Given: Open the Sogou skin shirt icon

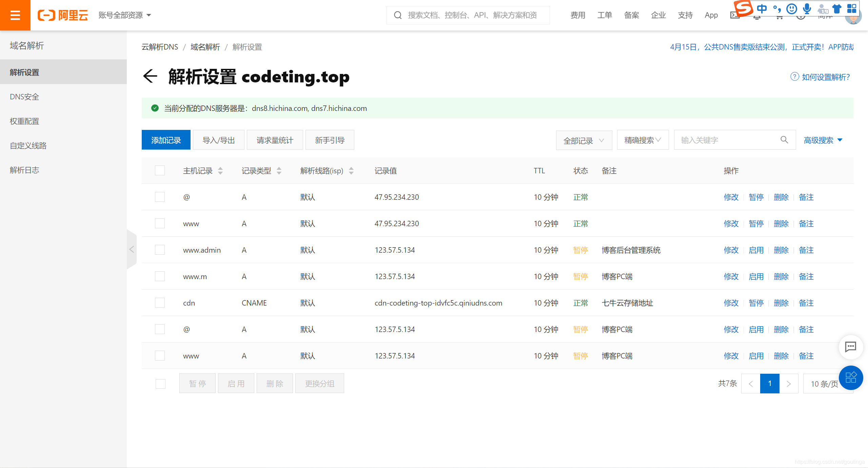Looking at the screenshot, I should click(x=836, y=8).
